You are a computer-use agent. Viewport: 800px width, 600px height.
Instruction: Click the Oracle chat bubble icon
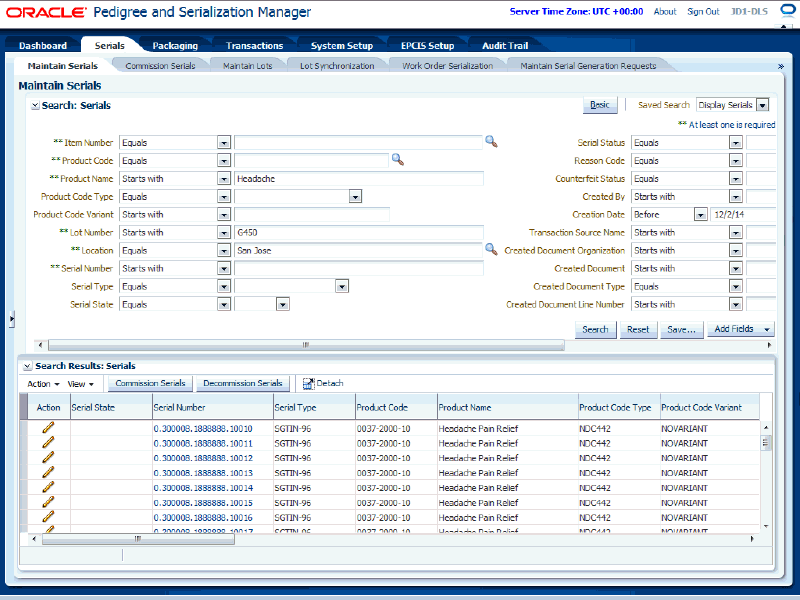coord(788,11)
